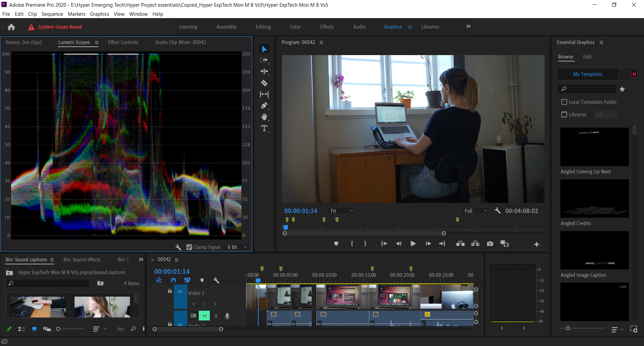The width and height of the screenshot is (644, 346).
Task: Toggle Solo on Audio 1 track
Action: coord(216,316)
